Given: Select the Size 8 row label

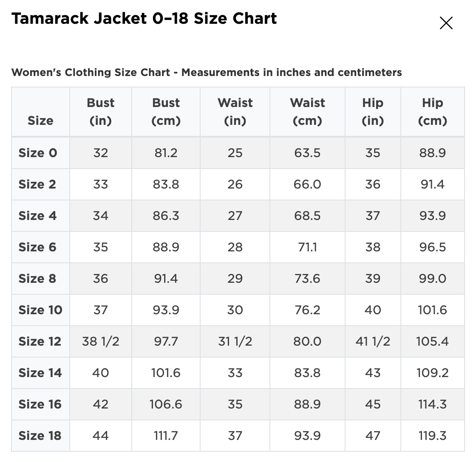Looking at the screenshot, I should click(x=37, y=279).
